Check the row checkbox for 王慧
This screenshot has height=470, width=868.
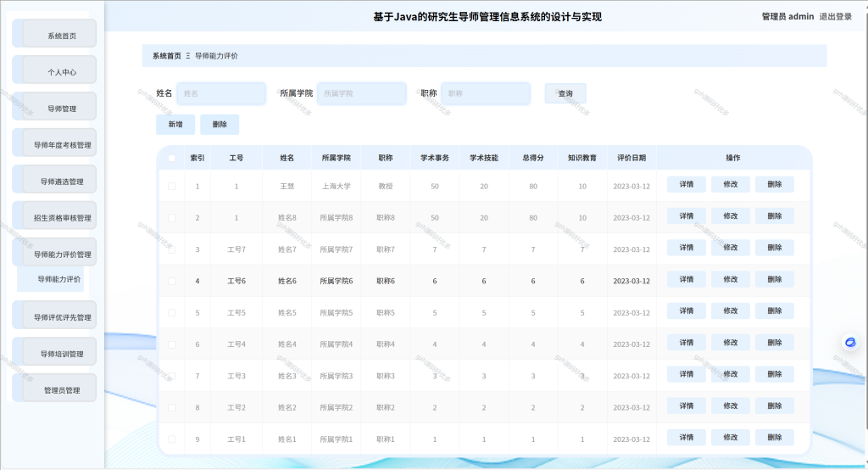(171, 187)
